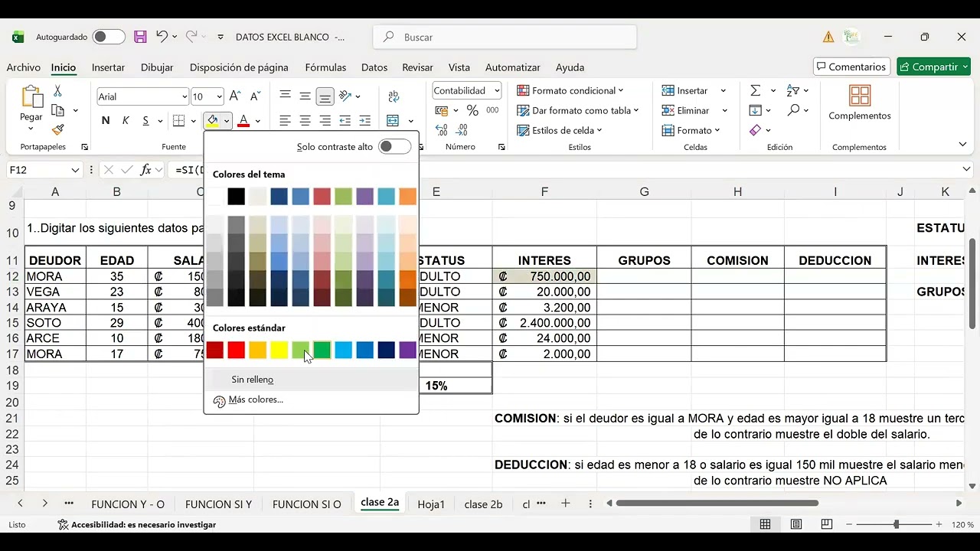Select the Format Painter brush

[x=57, y=130]
